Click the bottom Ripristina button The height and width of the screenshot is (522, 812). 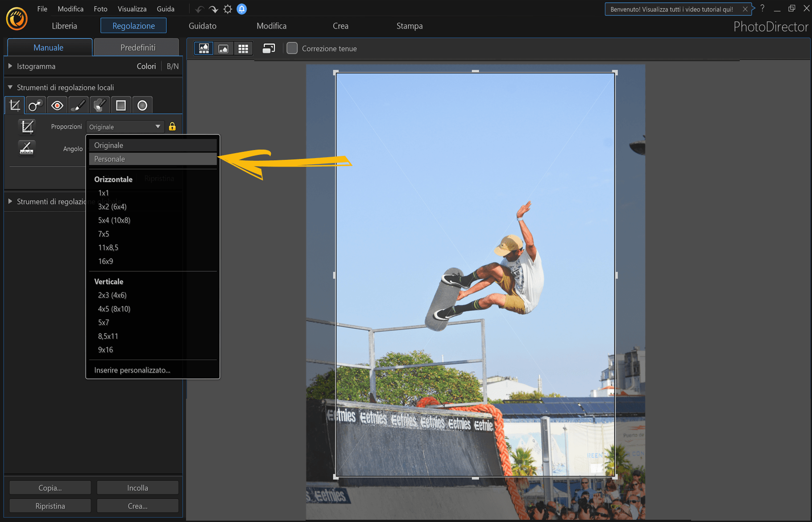tap(50, 506)
